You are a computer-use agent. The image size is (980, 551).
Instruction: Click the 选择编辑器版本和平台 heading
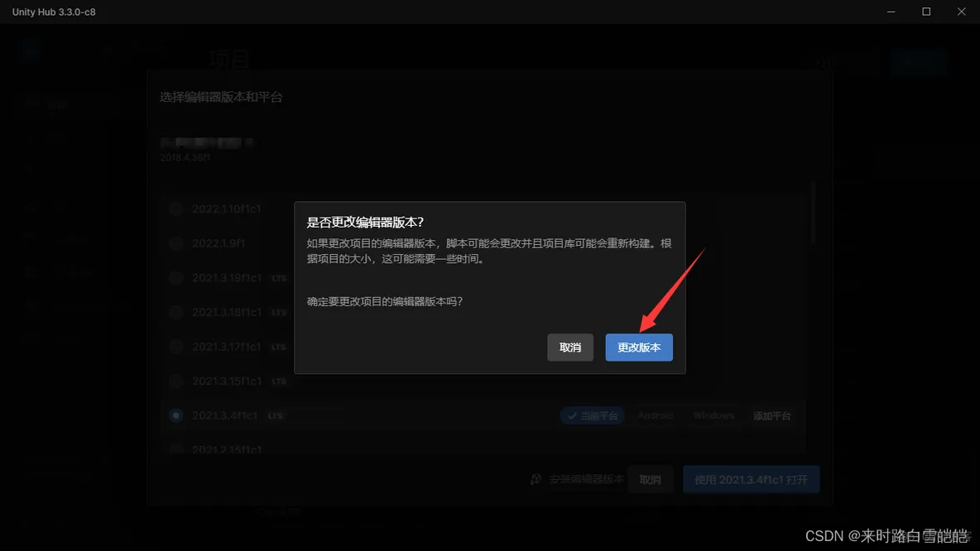(x=221, y=97)
